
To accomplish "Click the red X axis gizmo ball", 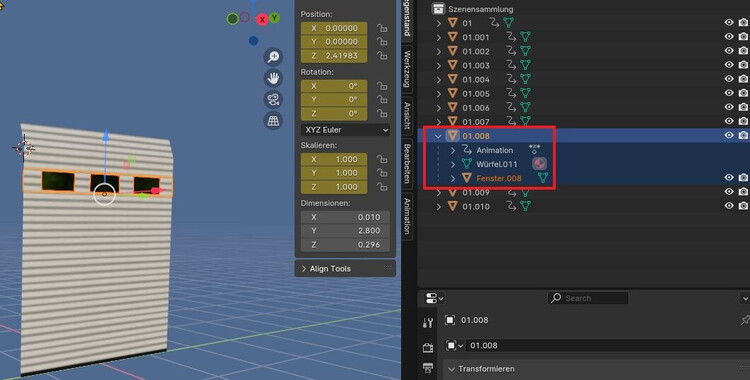I will coord(262,20).
